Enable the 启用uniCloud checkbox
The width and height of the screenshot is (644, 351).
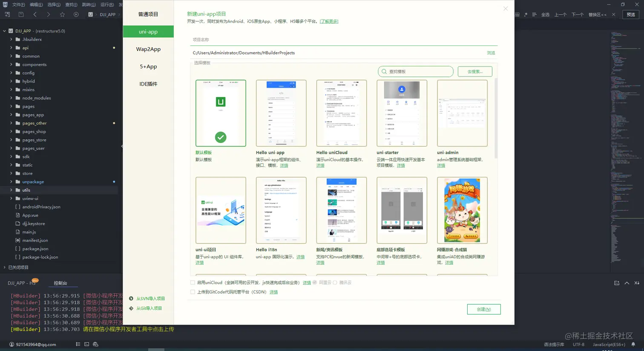(x=193, y=282)
